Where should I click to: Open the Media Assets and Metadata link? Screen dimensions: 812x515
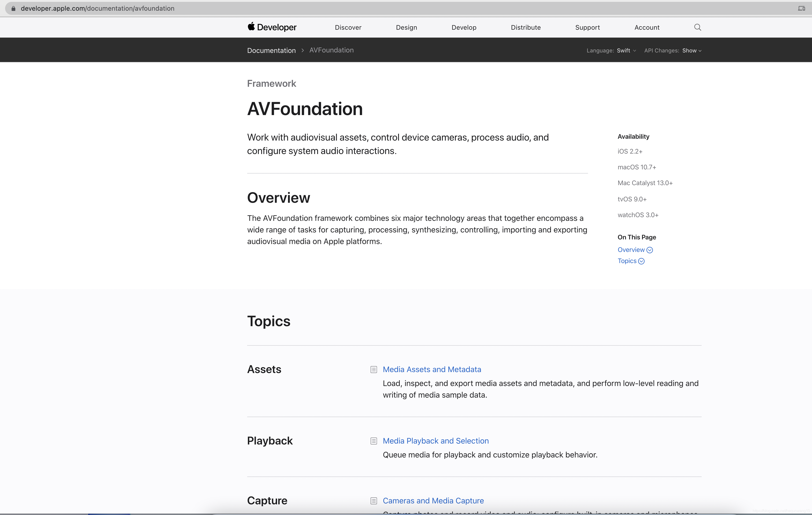tap(432, 370)
